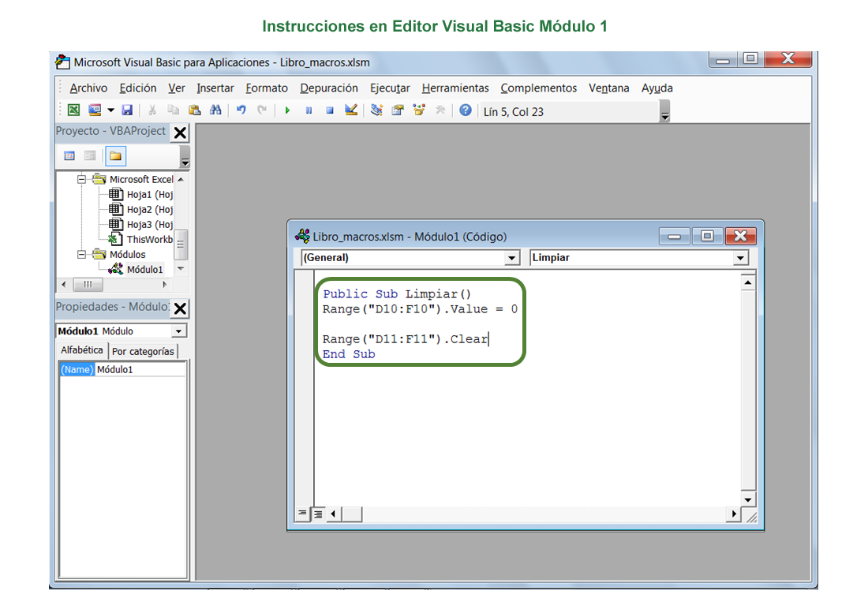Screen dimensions: 868x594
Task: Select ThisWorkbook in the project tree
Action: click(x=141, y=239)
